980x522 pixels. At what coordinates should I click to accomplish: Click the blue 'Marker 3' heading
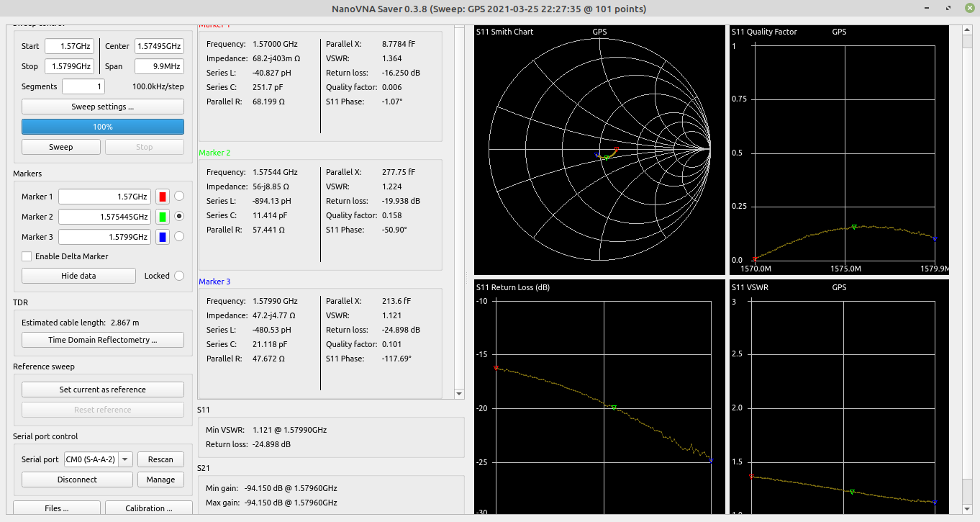tap(214, 282)
